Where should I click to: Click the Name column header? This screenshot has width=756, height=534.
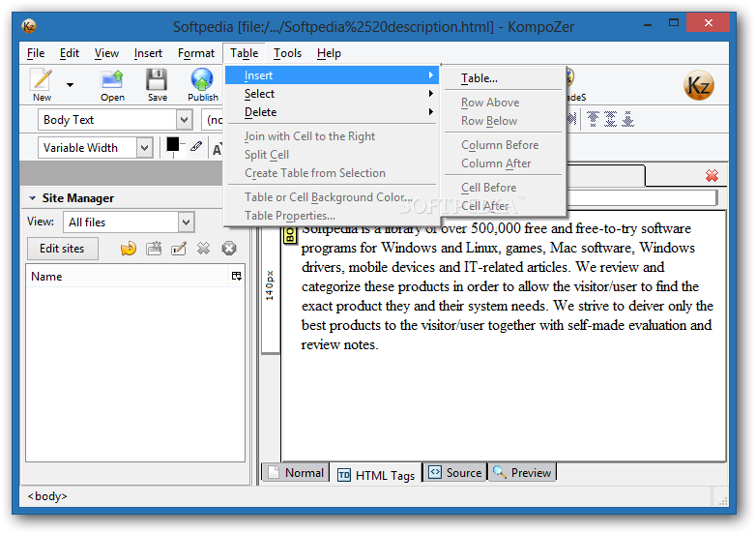click(127, 277)
